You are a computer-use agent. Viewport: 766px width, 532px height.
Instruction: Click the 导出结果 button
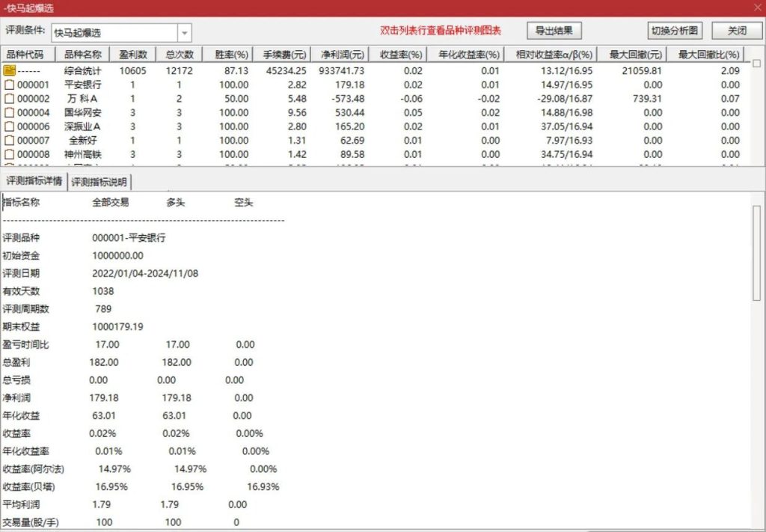(554, 31)
